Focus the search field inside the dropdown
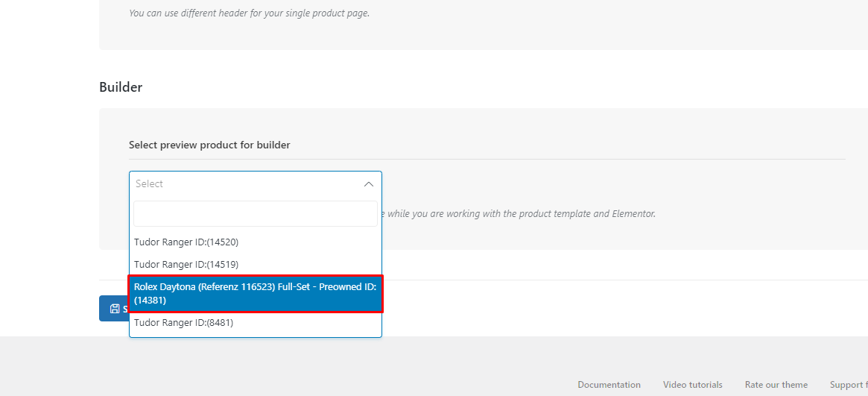868x396 pixels. [256, 214]
